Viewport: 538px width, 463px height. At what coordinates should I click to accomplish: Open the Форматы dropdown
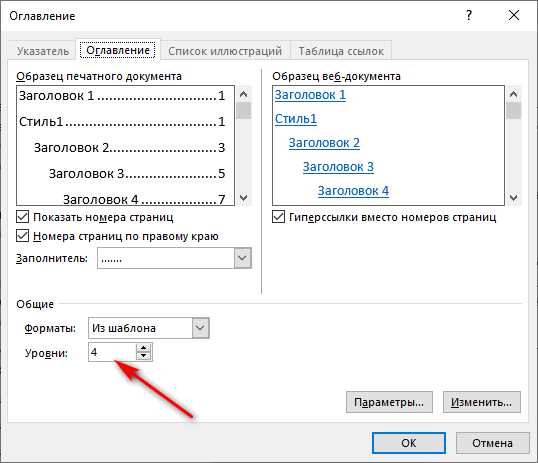point(200,328)
